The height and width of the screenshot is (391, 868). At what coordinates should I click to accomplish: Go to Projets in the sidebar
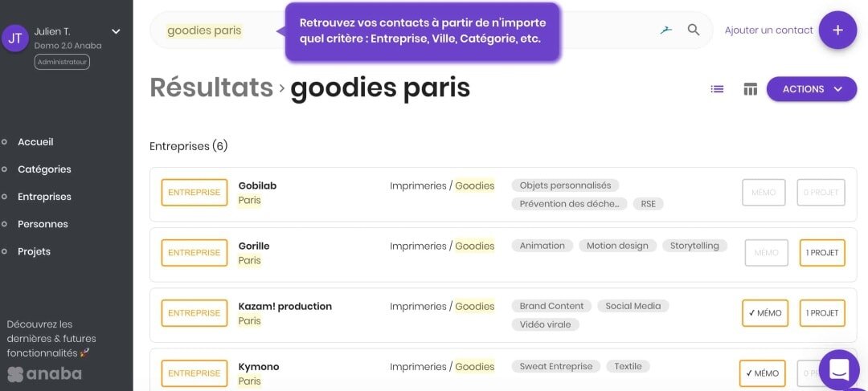click(34, 251)
